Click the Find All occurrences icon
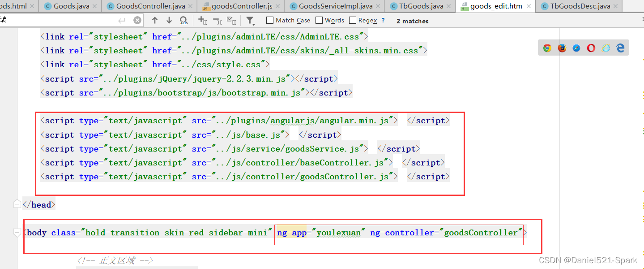The width and height of the screenshot is (644, 269). (x=183, y=20)
